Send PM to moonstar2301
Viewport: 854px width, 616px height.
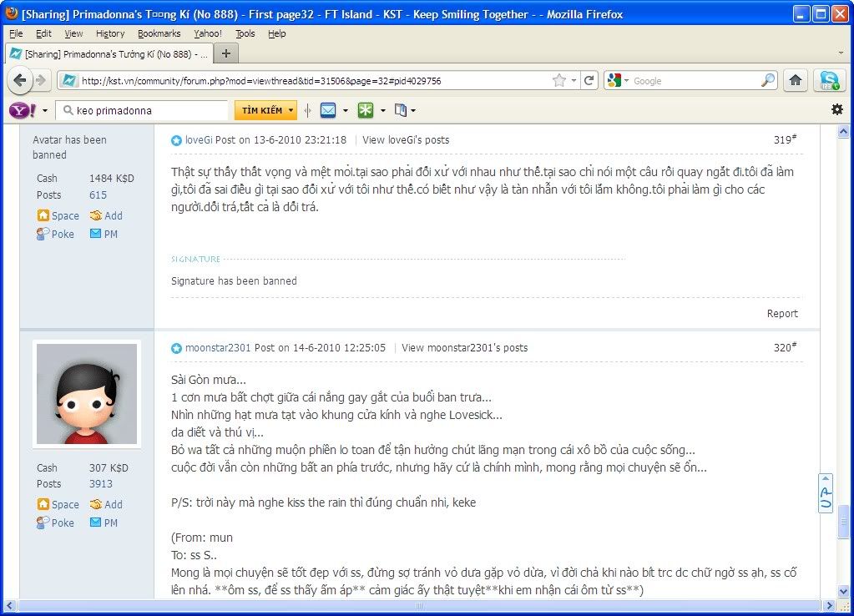(104, 523)
